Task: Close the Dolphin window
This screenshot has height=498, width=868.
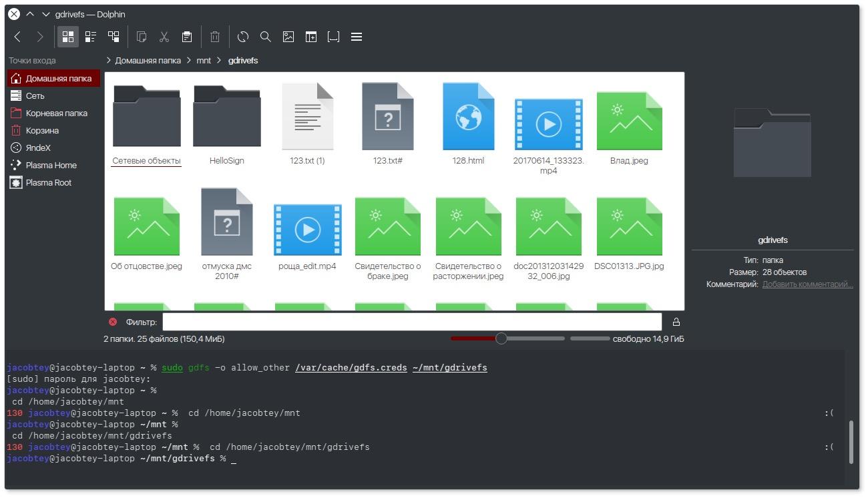Action: [x=14, y=14]
